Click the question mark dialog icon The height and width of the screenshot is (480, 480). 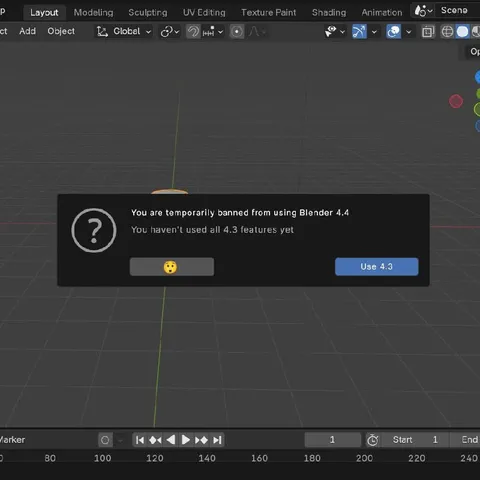point(94,230)
